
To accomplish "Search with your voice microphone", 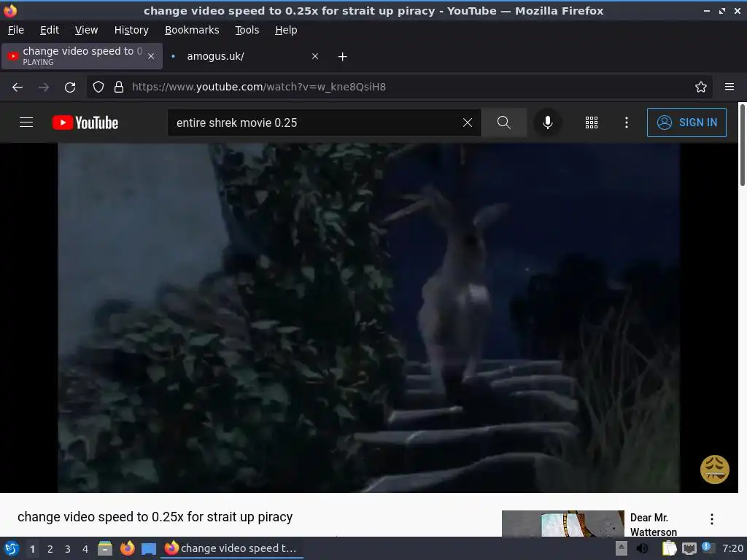I will click(x=548, y=122).
